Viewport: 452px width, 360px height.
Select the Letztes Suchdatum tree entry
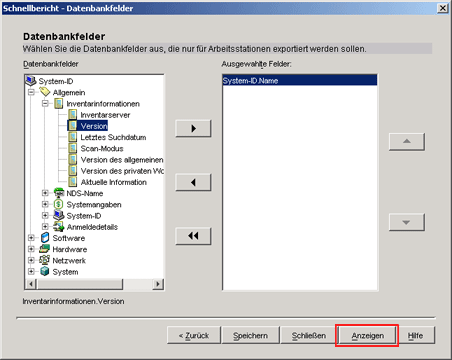[x=113, y=137]
